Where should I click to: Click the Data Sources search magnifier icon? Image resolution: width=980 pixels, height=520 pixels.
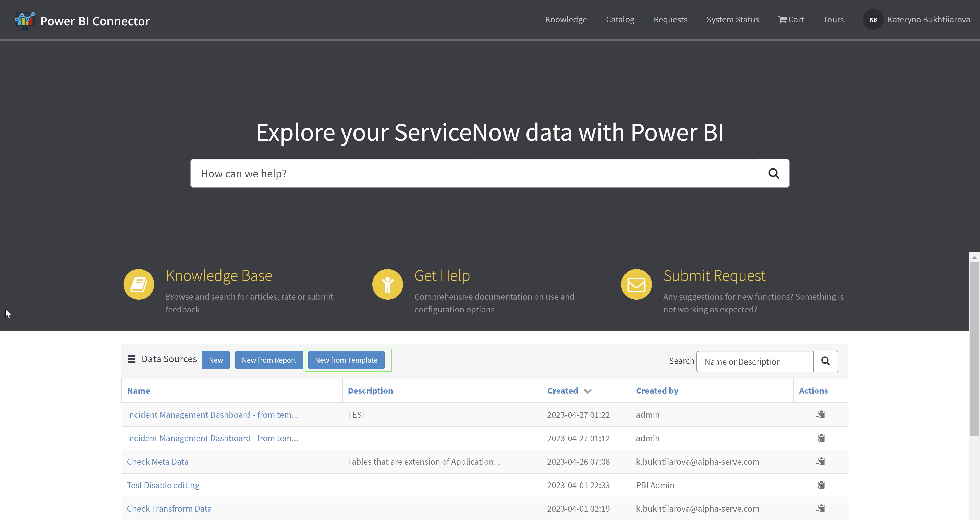(x=825, y=361)
